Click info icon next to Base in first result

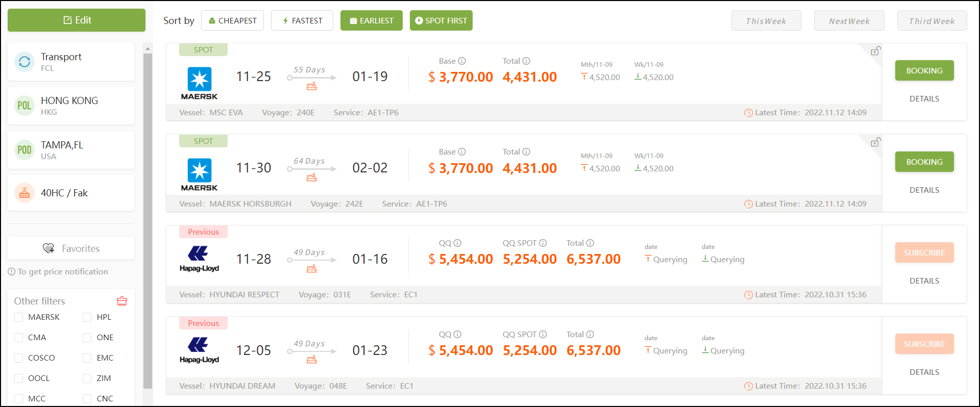coord(462,61)
